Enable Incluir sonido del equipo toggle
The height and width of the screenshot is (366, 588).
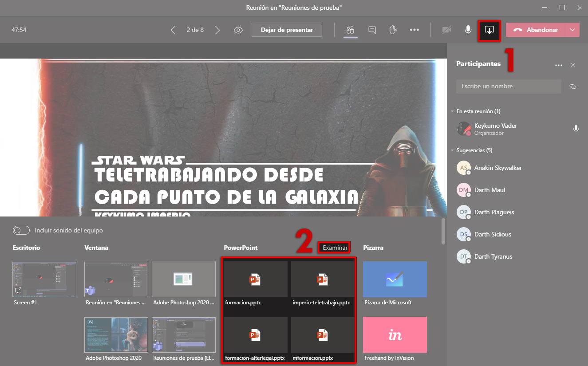point(21,230)
